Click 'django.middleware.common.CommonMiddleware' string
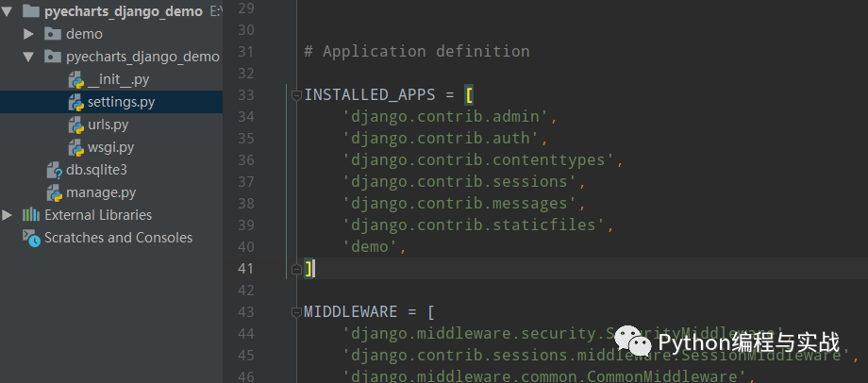The image size is (868, 383). 544,377
